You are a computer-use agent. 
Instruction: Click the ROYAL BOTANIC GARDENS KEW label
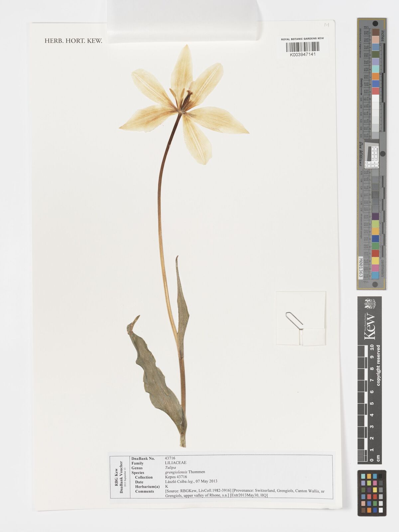point(302,39)
